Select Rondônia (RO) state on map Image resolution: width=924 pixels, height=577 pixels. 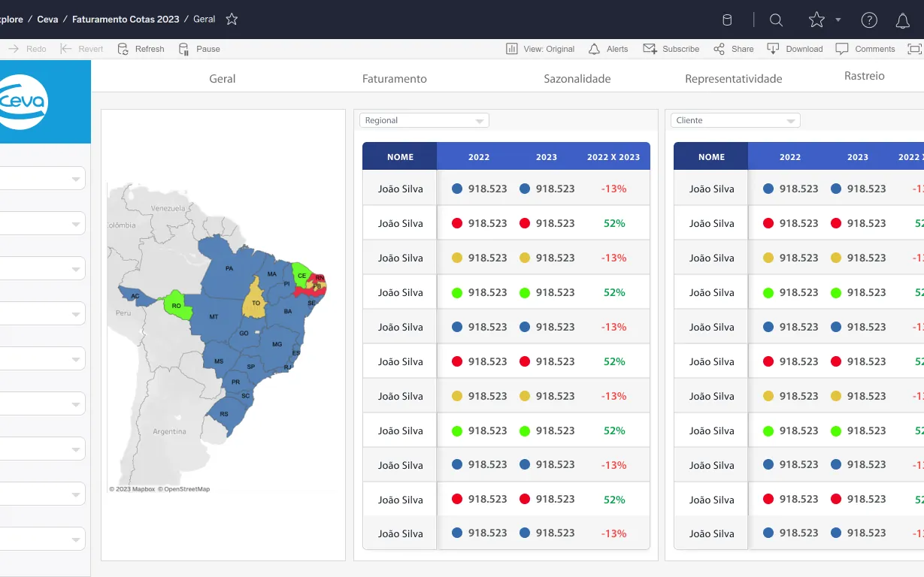(176, 305)
